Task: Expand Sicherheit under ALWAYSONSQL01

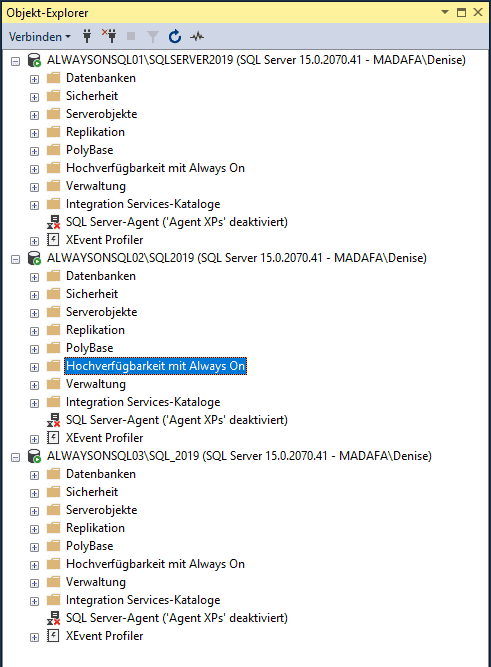Action: pos(34,97)
